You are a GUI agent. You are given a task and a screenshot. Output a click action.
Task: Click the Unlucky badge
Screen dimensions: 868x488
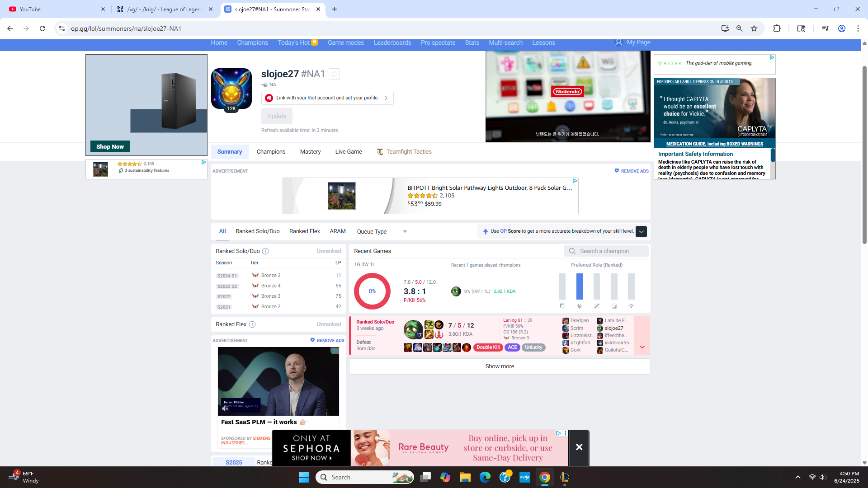click(533, 347)
